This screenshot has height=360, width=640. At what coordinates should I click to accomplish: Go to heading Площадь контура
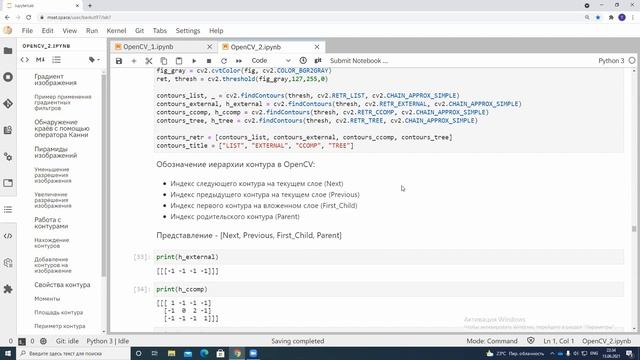pyautogui.click(x=58, y=312)
